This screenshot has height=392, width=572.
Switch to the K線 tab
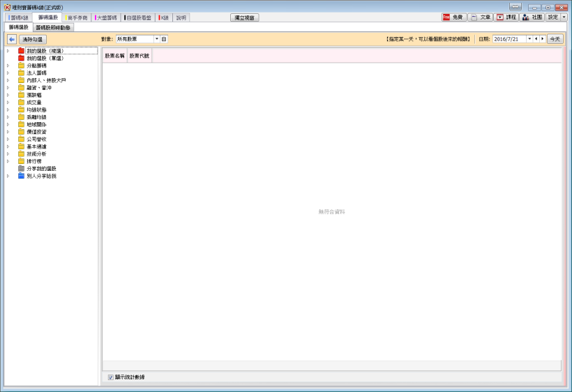point(164,17)
